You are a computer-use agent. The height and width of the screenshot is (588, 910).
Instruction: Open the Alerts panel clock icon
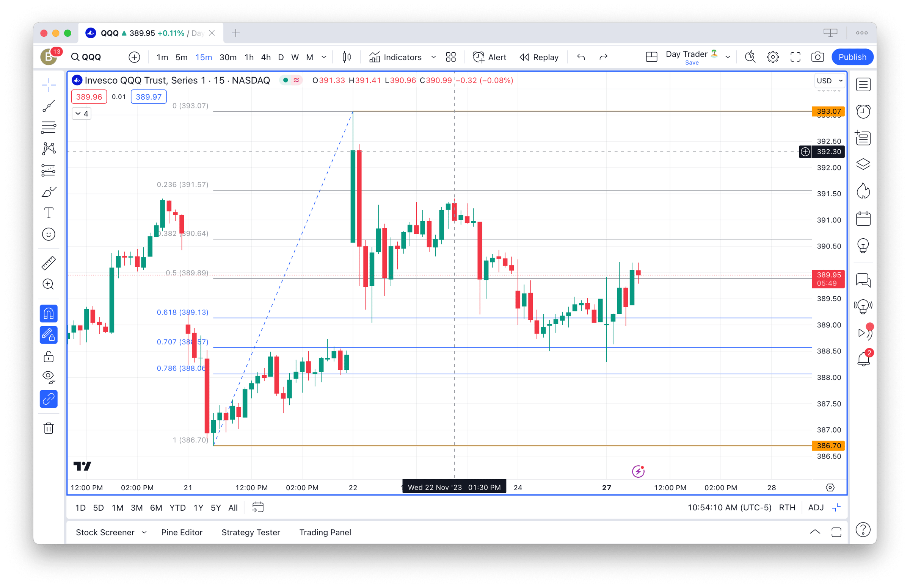tap(863, 111)
